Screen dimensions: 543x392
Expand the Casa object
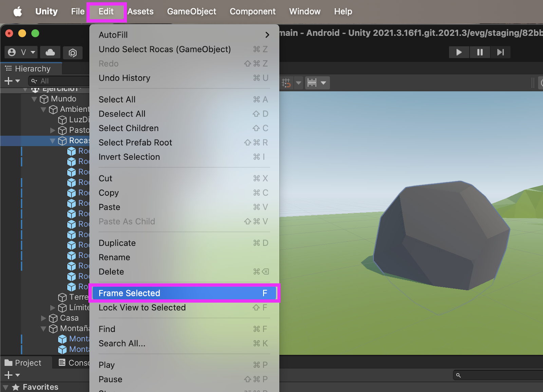tap(43, 318)
